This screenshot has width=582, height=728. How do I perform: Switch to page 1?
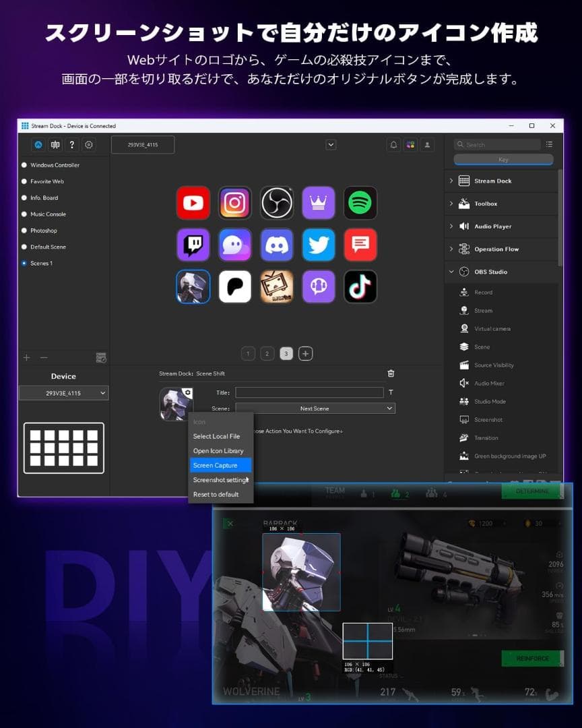tap(249, 354)
